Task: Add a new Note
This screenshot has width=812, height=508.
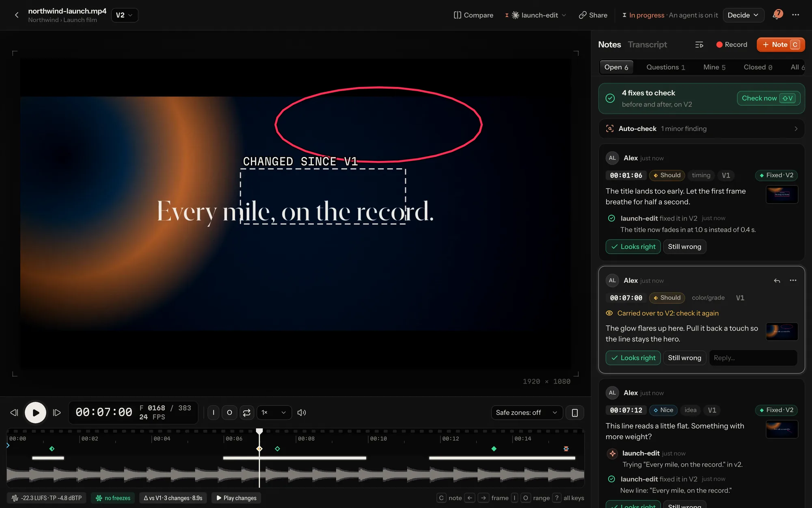Action: pyautogui.click(x=780, y=45)
